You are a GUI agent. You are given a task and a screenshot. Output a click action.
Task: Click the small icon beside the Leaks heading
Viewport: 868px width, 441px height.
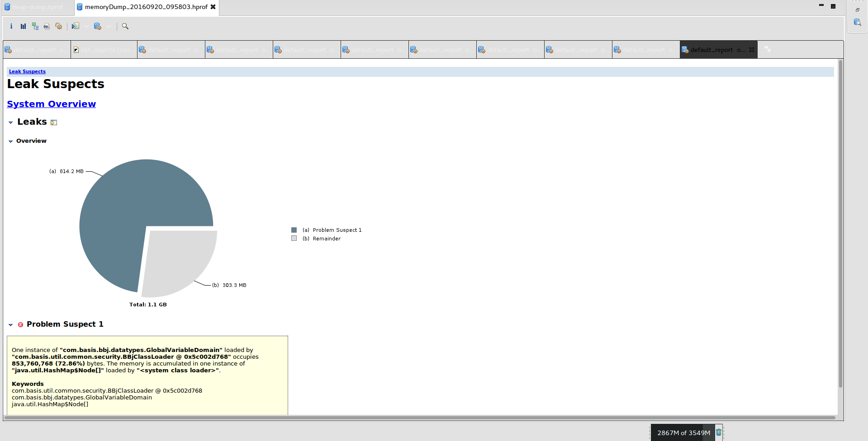pyautogui.click(x=54, y=122)
